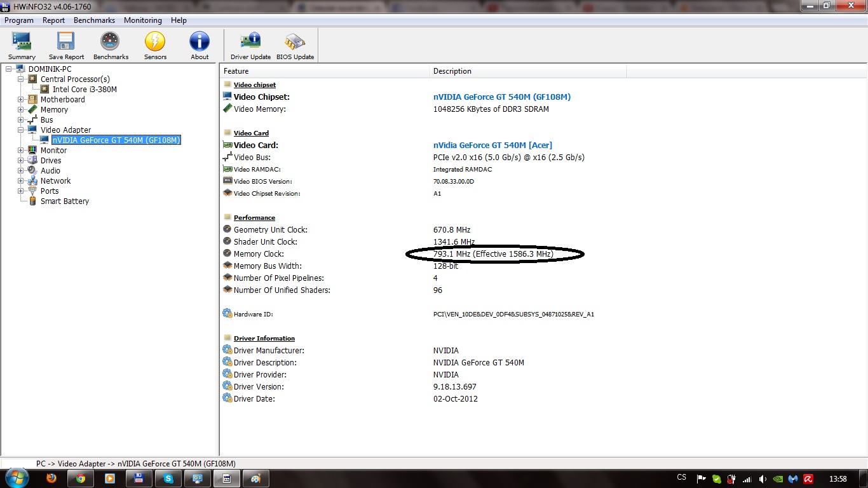Screen dimensions: 868x488
Task: Select nVIDIA GeForce GT 540M tree item
Action: tap(116, 140)
